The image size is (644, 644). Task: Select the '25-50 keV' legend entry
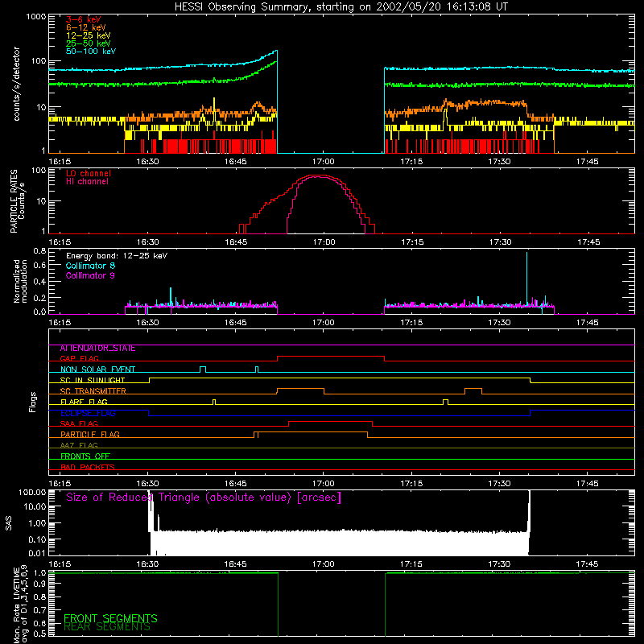coord(89,43)
